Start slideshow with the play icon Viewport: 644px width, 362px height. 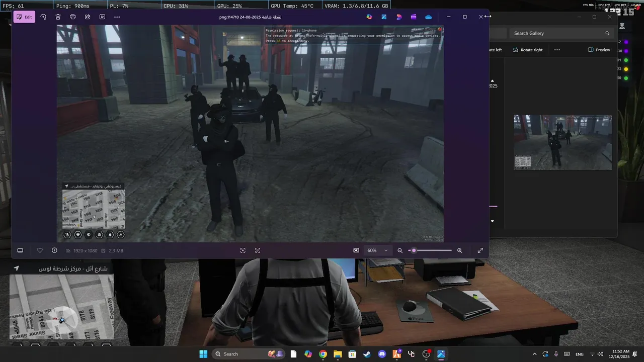[102, 17]
